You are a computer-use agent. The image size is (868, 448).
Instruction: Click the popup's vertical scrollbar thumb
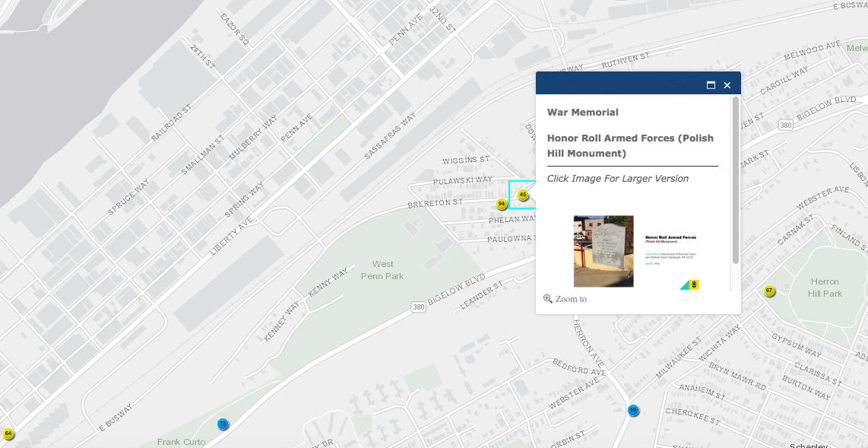coord(736,180)
